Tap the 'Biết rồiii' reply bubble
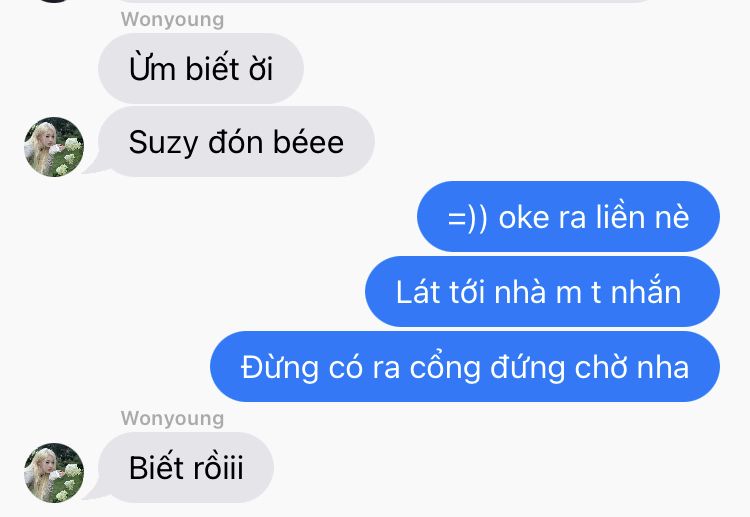Viewport: 750px width, 517px height. (186, 467)
